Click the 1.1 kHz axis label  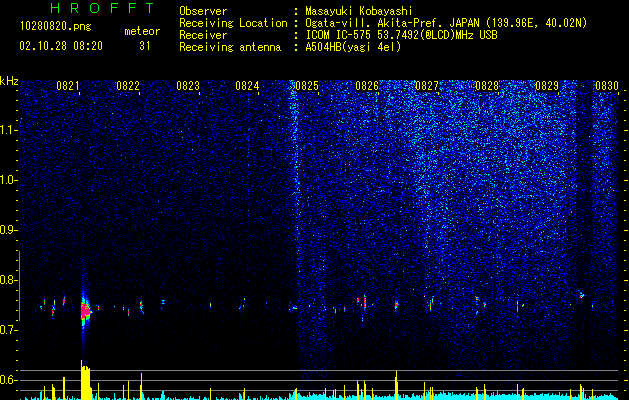9,130
